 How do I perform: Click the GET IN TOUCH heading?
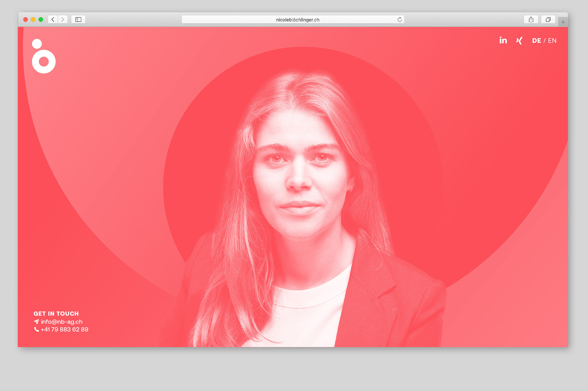click(x=56, y=313)
